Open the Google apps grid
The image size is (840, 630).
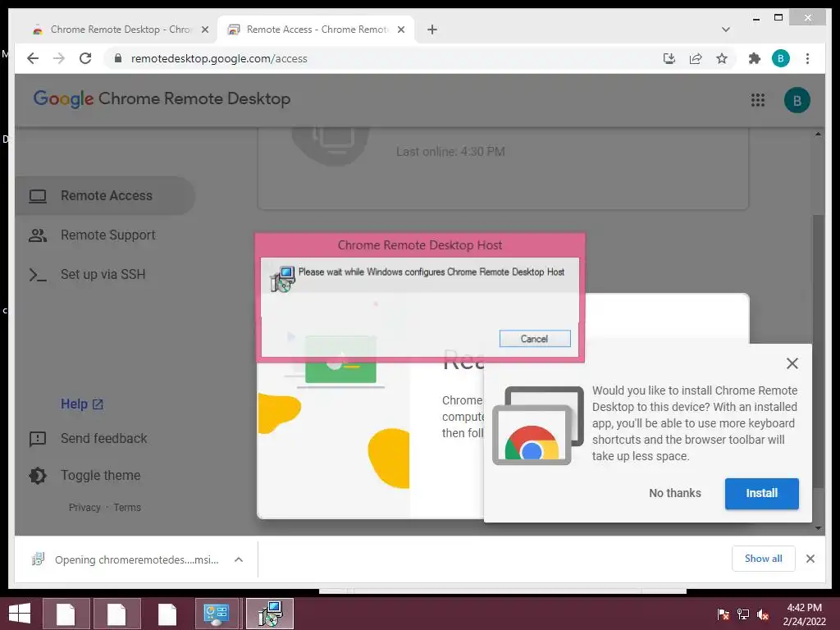[x=757, y=100]
